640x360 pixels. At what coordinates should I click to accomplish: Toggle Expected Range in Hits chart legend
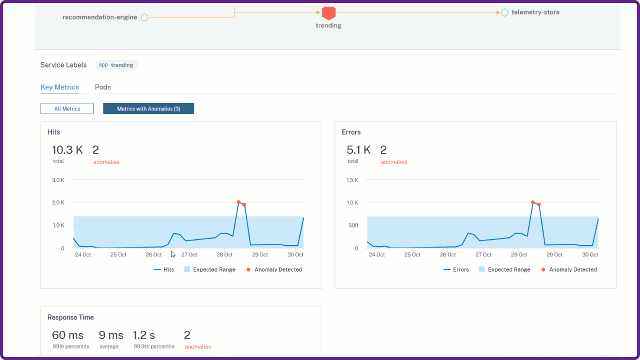pos(210,269)
